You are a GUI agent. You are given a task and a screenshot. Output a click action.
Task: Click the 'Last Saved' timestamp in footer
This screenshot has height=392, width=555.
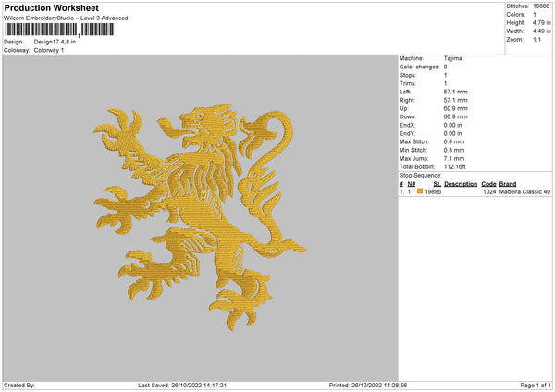pos(182,386)
